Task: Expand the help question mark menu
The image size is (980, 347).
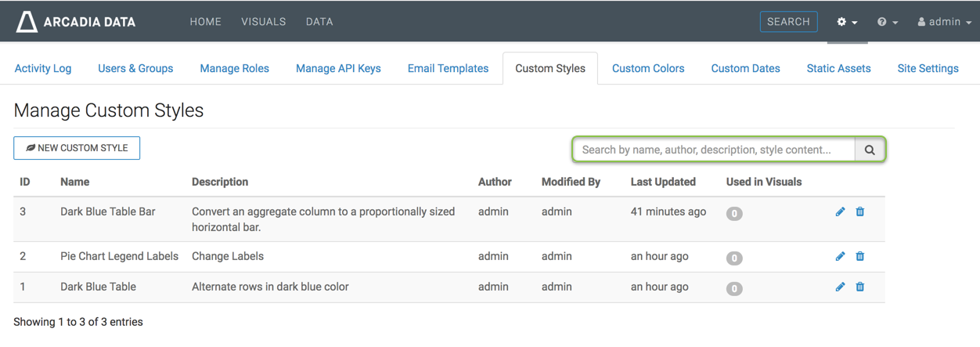Action: 887,22
